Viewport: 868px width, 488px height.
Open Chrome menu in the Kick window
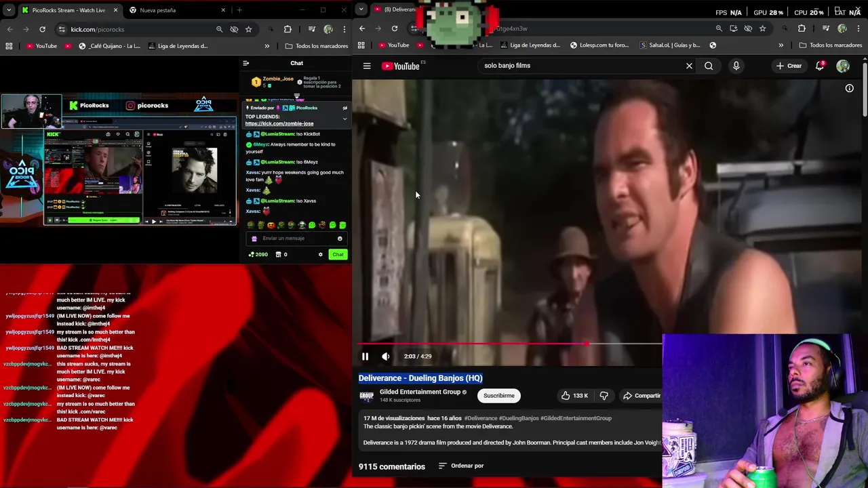point(344,29)
